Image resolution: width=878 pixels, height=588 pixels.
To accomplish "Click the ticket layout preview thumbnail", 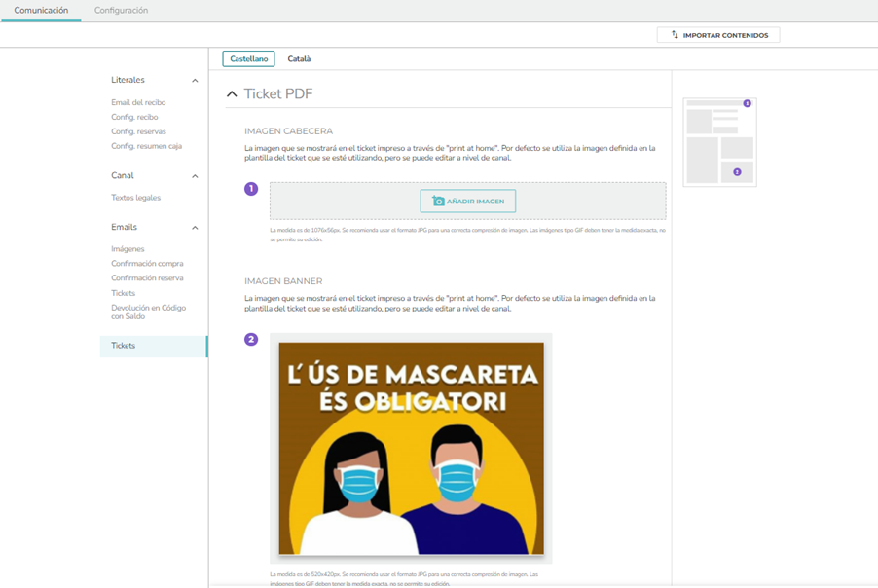I will (720, 142).
